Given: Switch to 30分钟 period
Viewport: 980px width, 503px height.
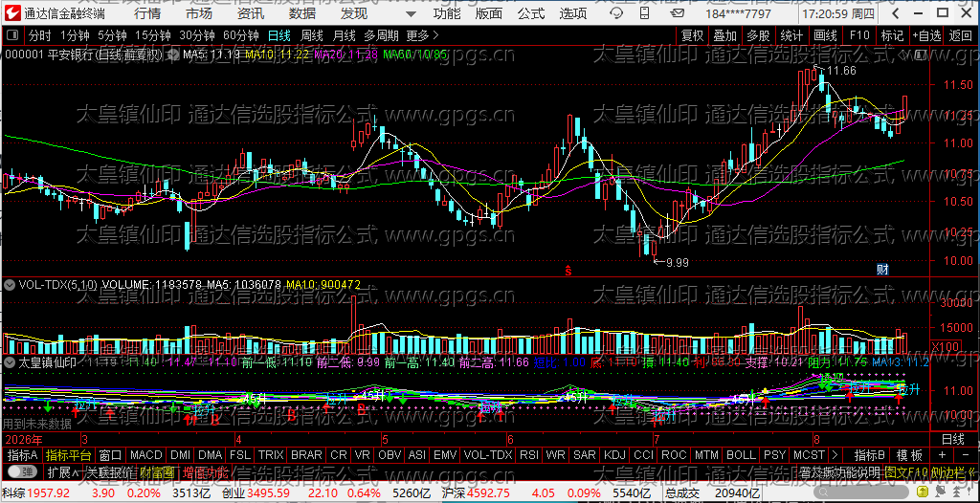Looking at the screenshot, I should click(x=197, y=35).
